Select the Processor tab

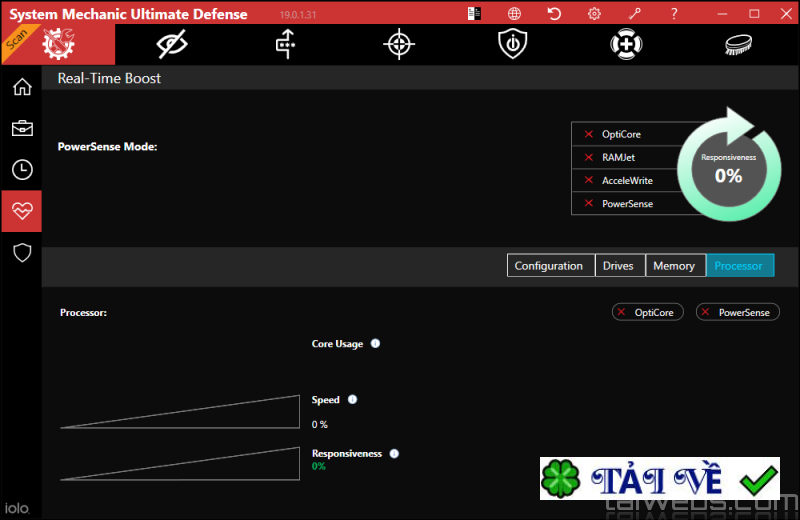click(x=740, y=265)
